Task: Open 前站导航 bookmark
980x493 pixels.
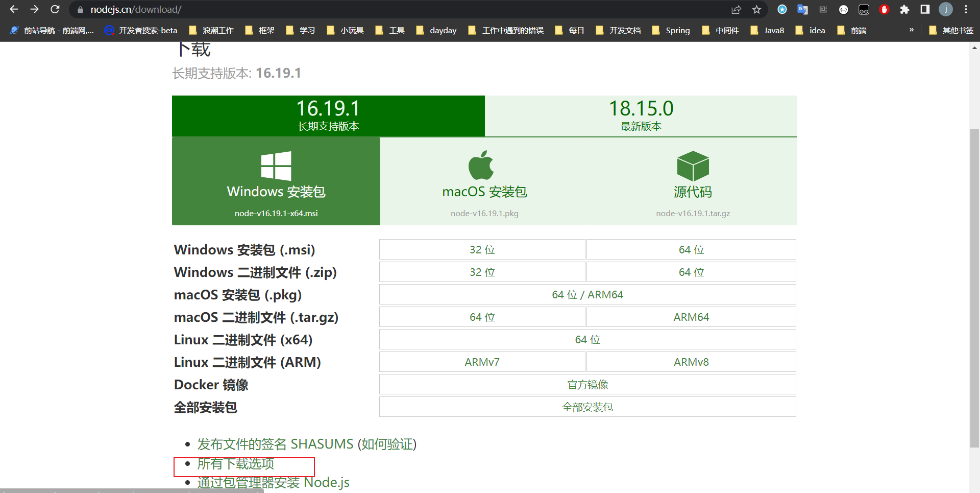Action: [52, 30]
